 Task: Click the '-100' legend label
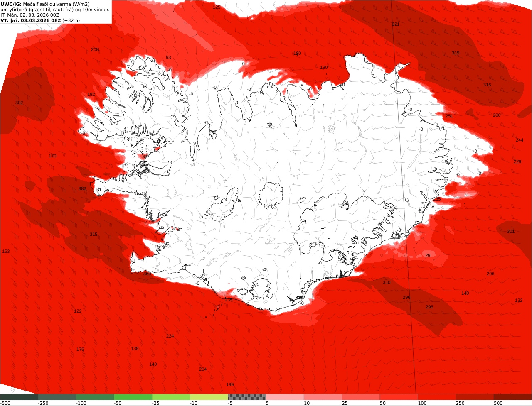(81, 403)
